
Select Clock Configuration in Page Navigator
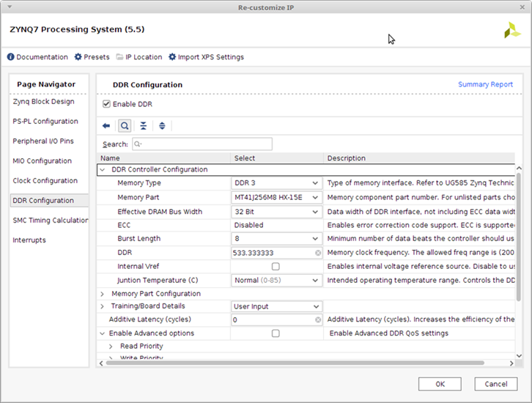[x=45, y=181]
